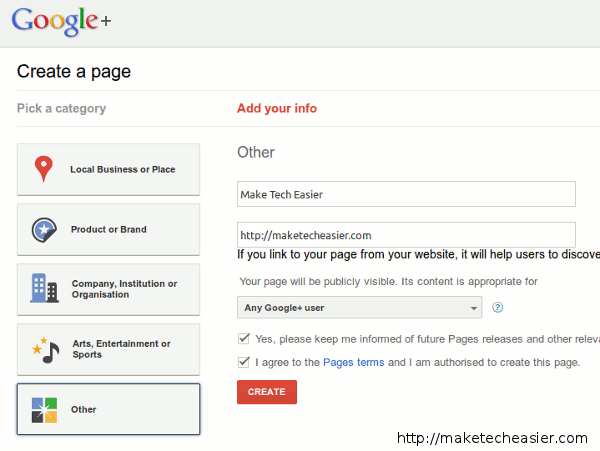Click the music note and stars icon

[46, 350]
